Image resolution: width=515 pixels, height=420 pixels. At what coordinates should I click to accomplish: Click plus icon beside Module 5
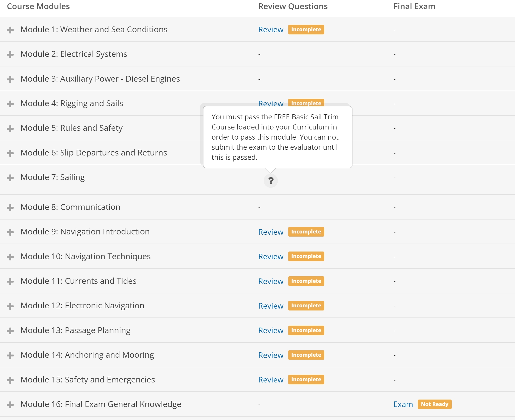tap(10, 129)
